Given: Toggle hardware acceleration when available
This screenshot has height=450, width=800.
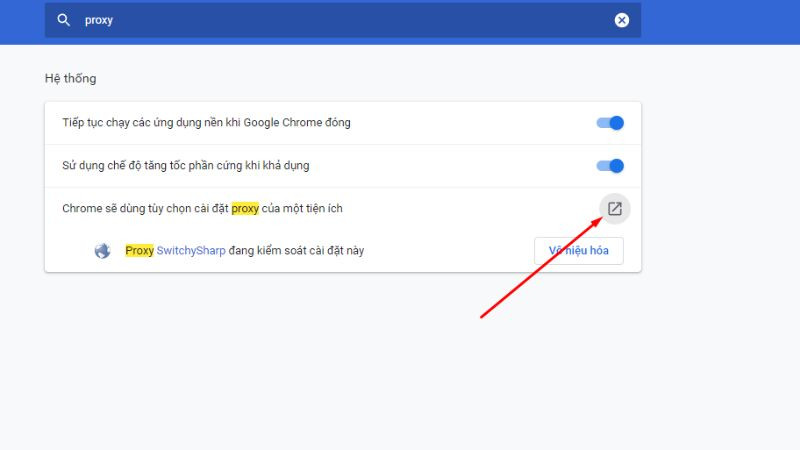Looking at the screenshot, I should [x=610, y=166].
